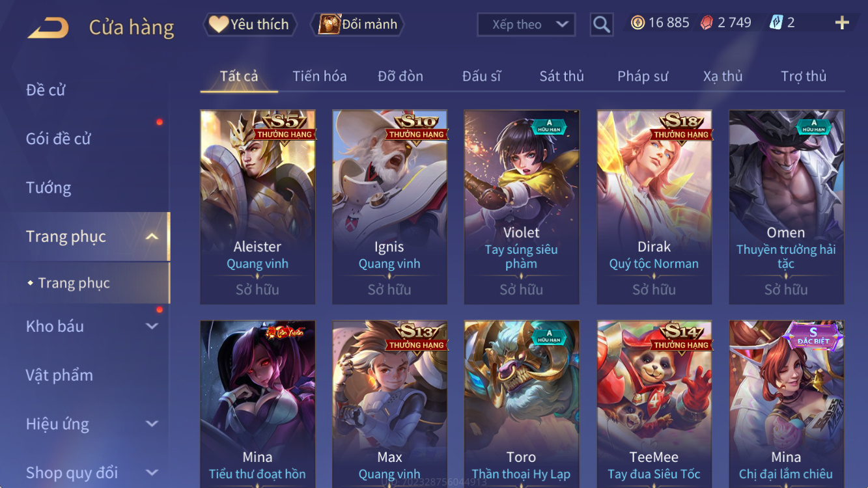The image size is (868, 488).
Task: Open the Đổi mảnh chest button
Action: point(359,25)
